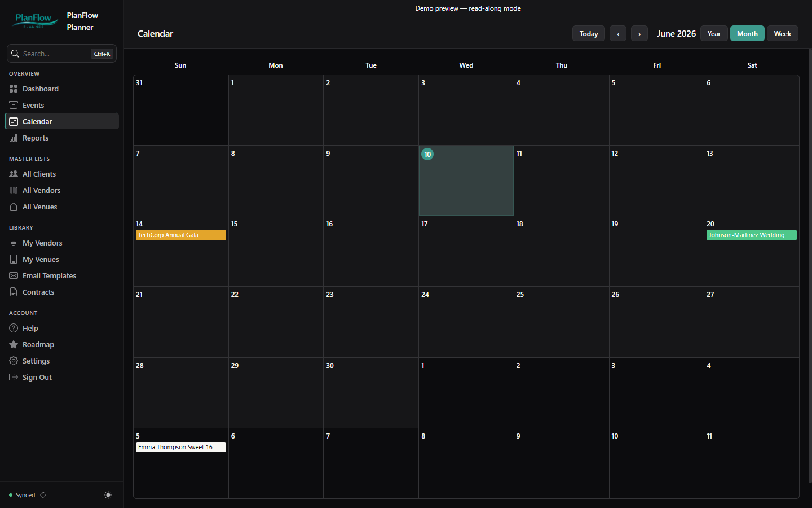Open TechCorp Annual Gala event

coord(180,235)
